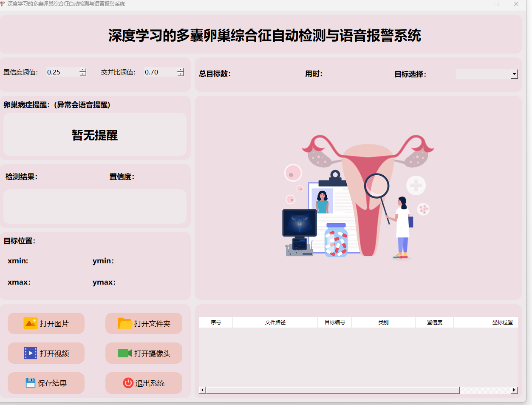Click the horizontal scrollbar thumb under the table
Screen dimensions: 532x405
tap(333, 390)
